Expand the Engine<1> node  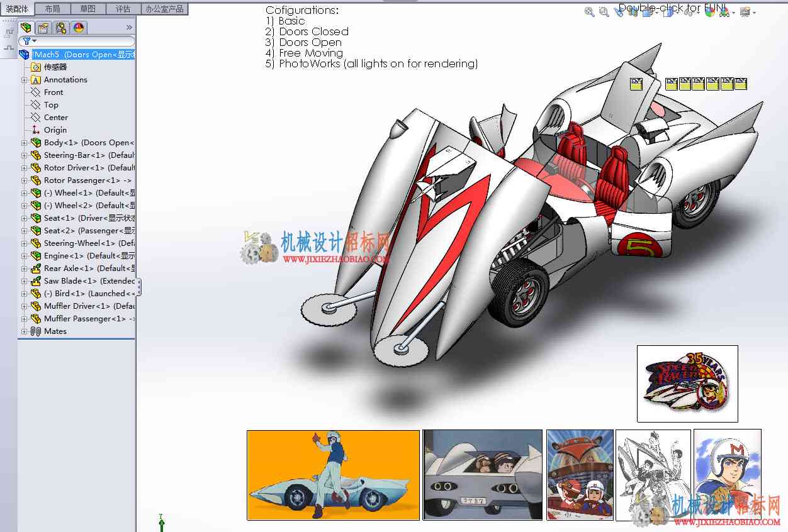(x=25, y=256)
